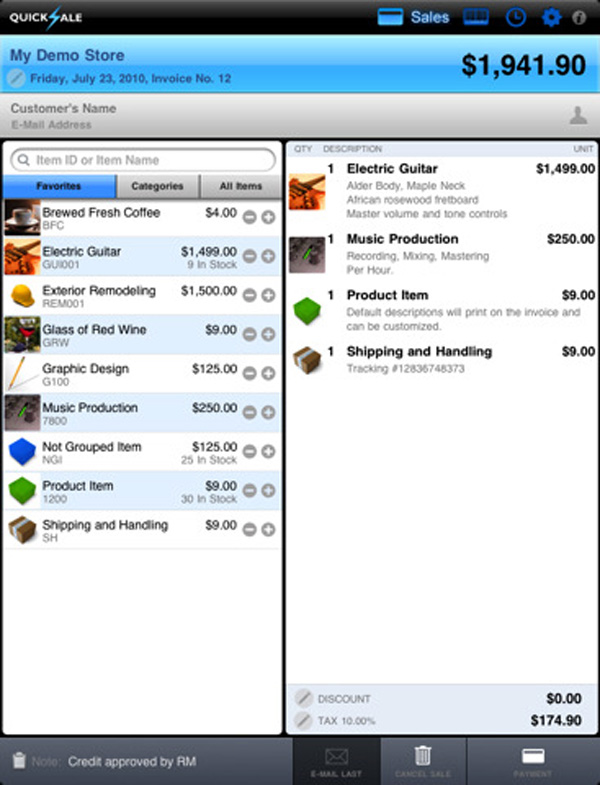Edit invoice date pencil icon
Image resolution: width=600 pixels, height=785 pixels.
coord(17,78)
